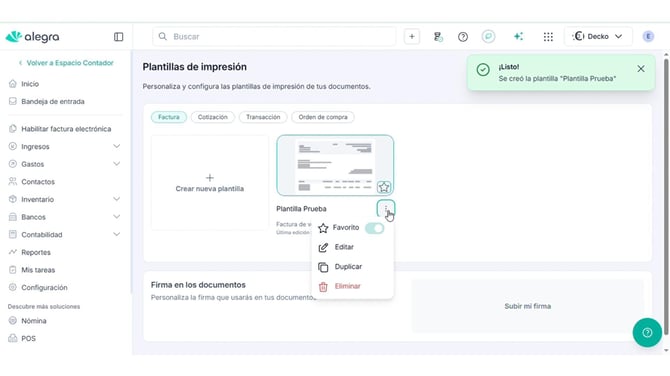Screen dimensions: 670x376
Task: Click the floating green help button
Action: (647, 332)
